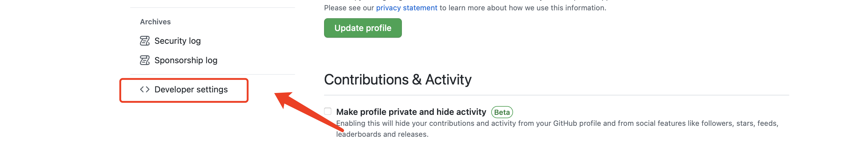868x141 pixels.
Task: Click the word "leaderboards" in the description
Action: click(359, 134)
